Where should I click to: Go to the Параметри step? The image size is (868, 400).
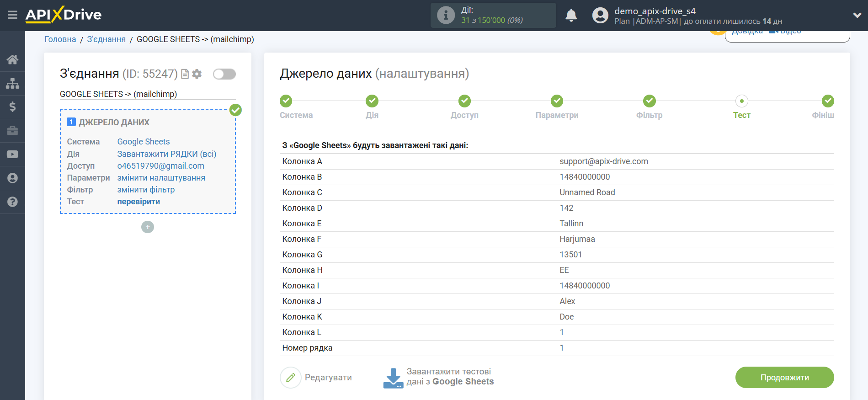click(x=557, y=107)
